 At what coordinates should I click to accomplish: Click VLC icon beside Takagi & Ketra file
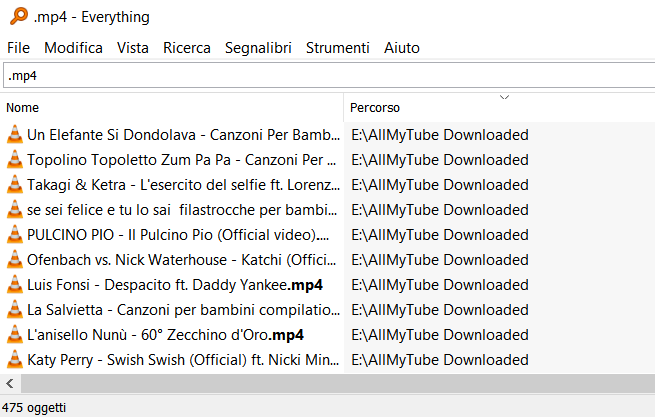click(15, 185)
